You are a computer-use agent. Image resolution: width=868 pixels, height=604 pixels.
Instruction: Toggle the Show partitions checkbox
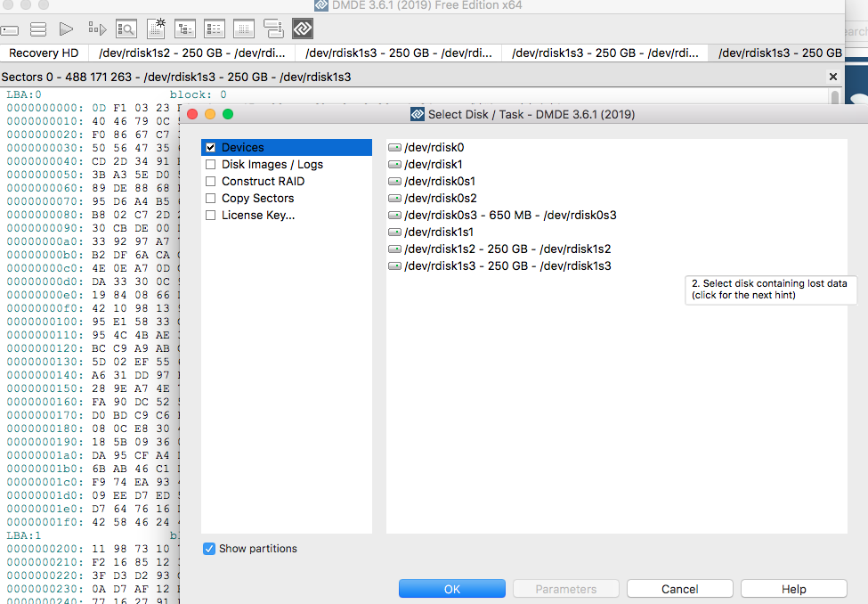click(x=209, y=549)
